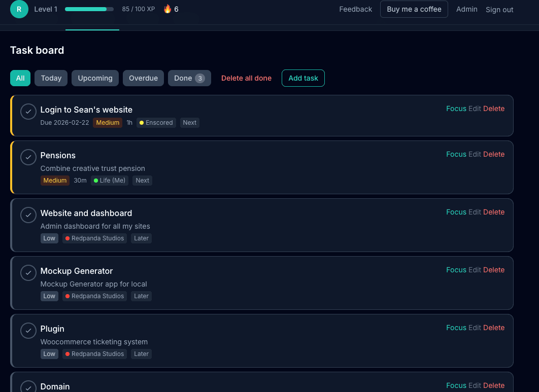
Task: Mark the Pensions task as done
Action: [28, 157]
